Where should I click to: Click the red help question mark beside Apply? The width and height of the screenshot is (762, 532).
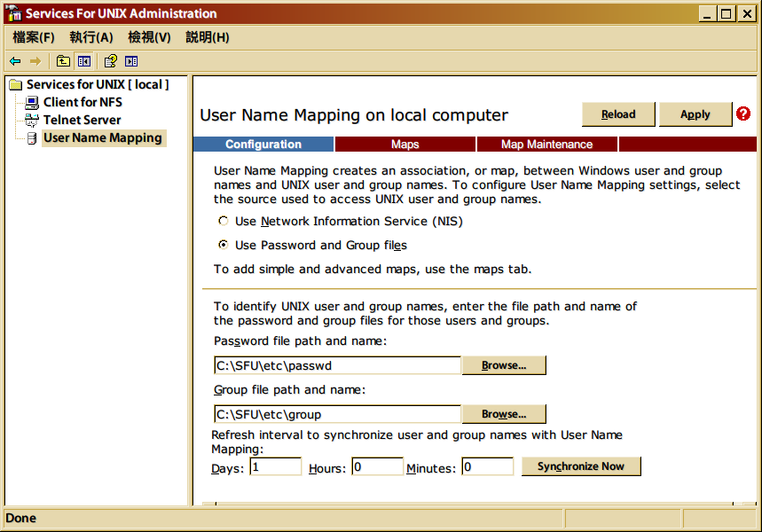pos(742,113)
